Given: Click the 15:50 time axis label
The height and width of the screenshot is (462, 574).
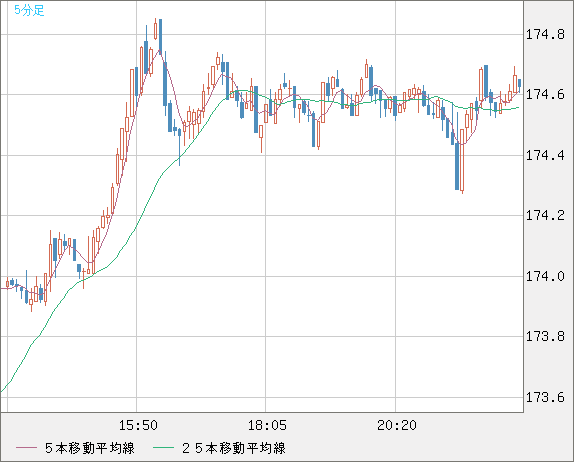Looking at the screenshot, I should pyautogui.click(x=138, y=425).
